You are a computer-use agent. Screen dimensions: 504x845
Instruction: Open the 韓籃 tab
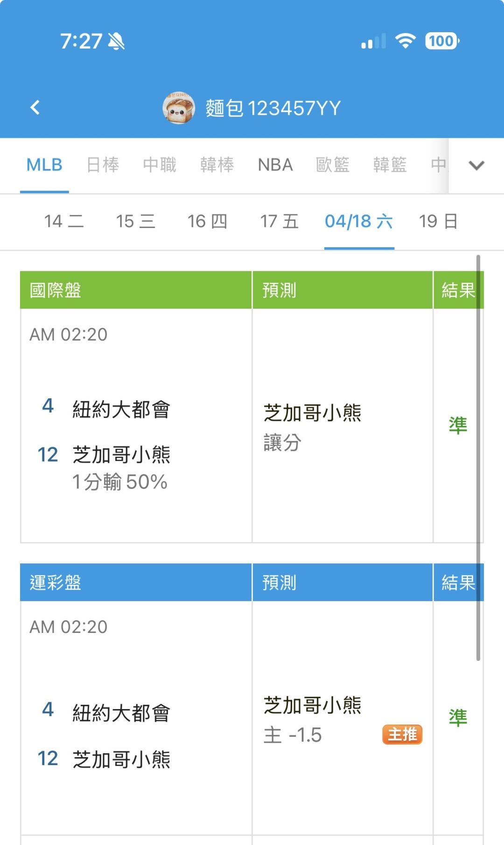pos(390,165)
